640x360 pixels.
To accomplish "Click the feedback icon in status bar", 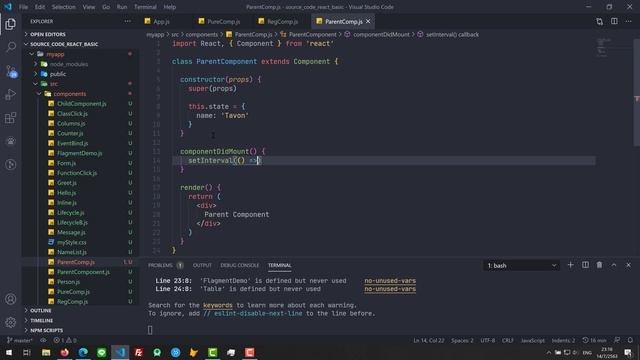I will pos(617,340).
